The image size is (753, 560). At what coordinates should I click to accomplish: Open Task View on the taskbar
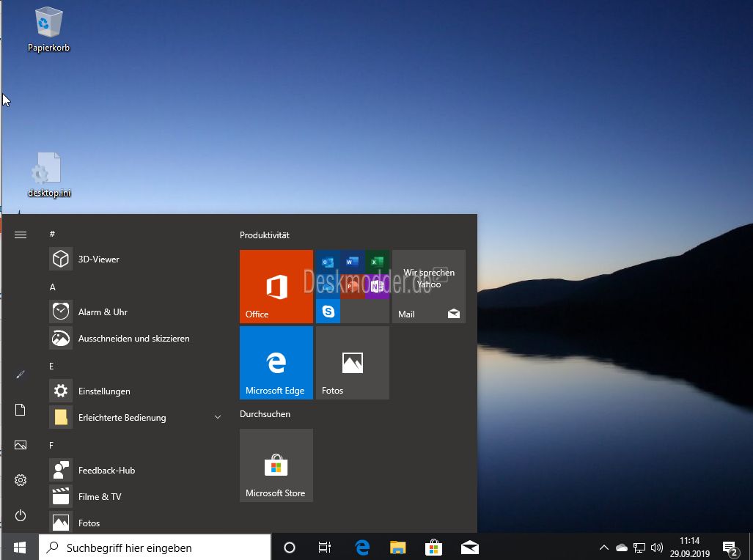point(325,548)
